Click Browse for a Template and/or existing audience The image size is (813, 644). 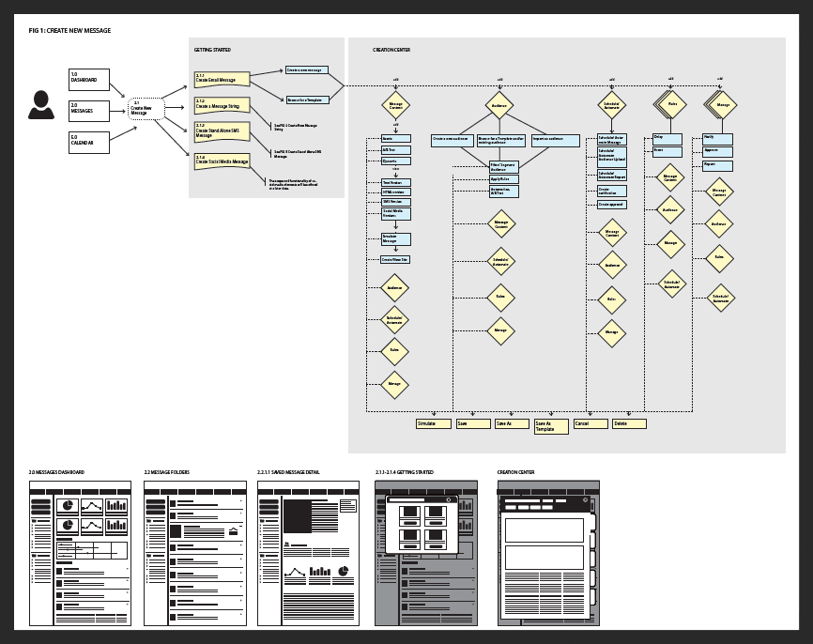[x=501, y=141]
